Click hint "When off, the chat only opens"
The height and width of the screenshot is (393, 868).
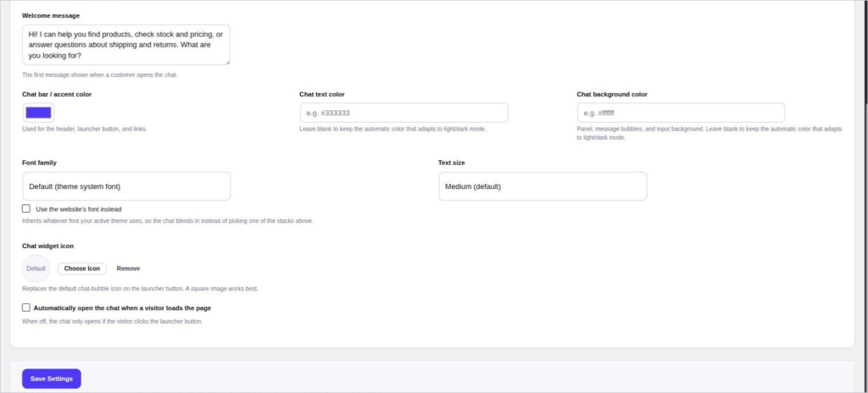pyautogui.click(x=113, y=322)
